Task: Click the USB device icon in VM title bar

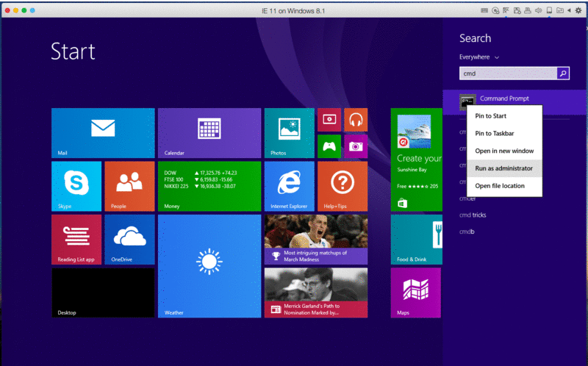Action: 549,10
